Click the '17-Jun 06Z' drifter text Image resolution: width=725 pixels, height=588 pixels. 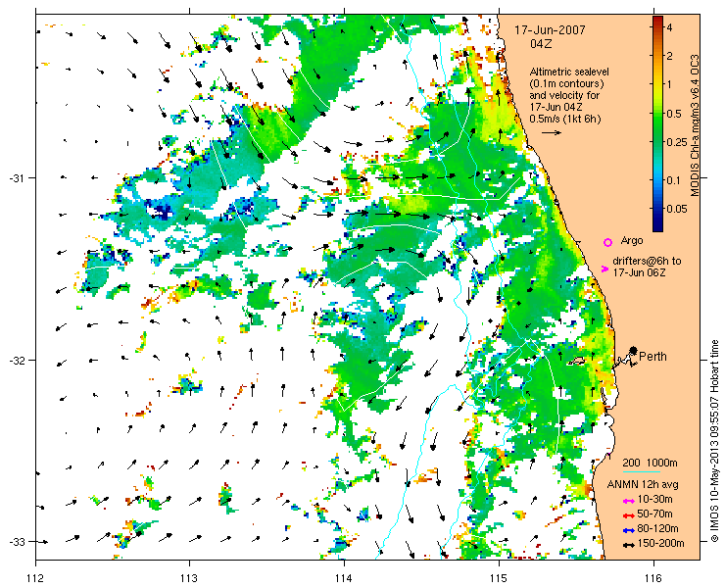(639, 273)
